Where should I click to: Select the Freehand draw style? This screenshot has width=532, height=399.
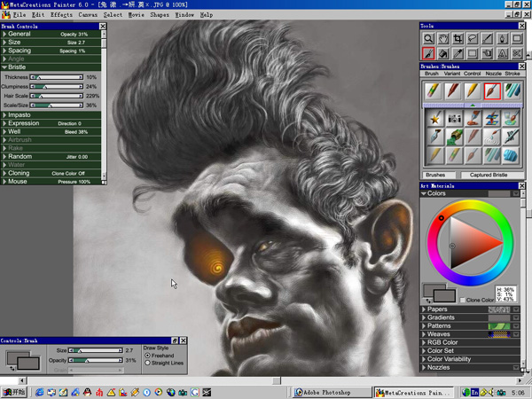[147, 356]
